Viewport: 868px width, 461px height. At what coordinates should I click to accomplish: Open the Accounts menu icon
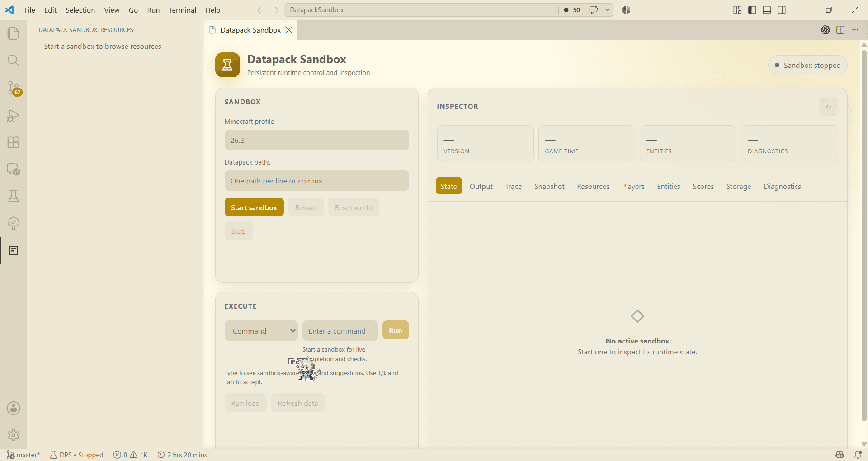tap(14, 408)
